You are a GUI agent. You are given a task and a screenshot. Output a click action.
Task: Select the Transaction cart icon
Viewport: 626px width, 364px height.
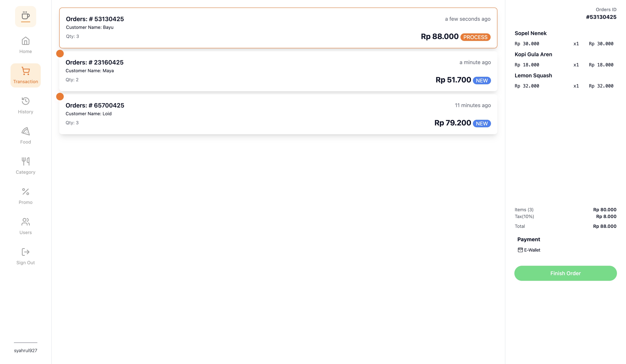point(26,71)
